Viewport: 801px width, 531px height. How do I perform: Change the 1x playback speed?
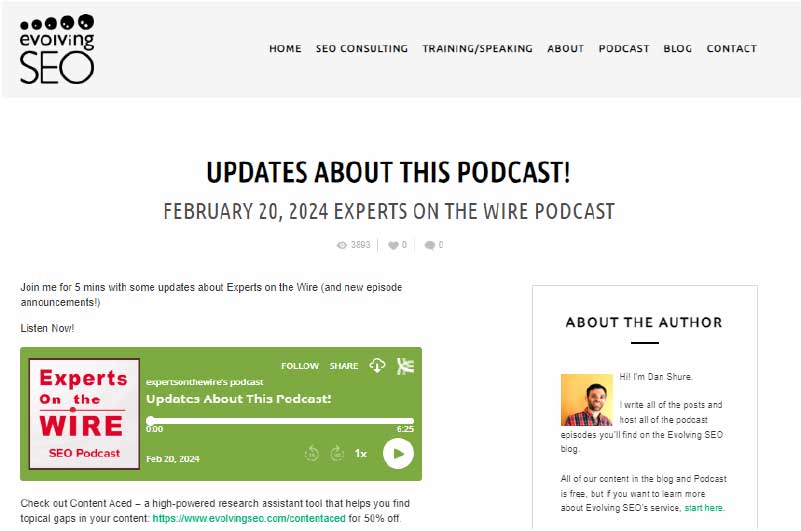point(361,453)
